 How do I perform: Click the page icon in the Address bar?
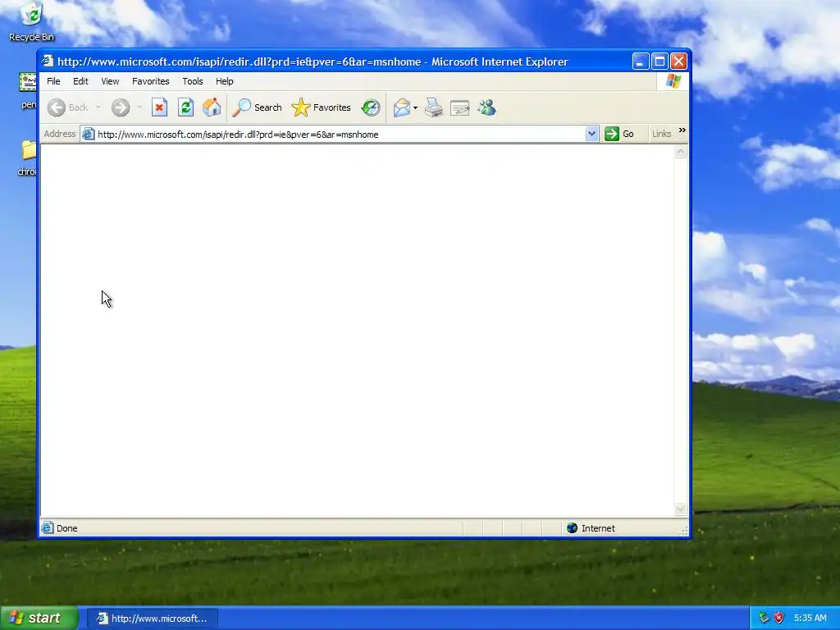tap(88, 134)
